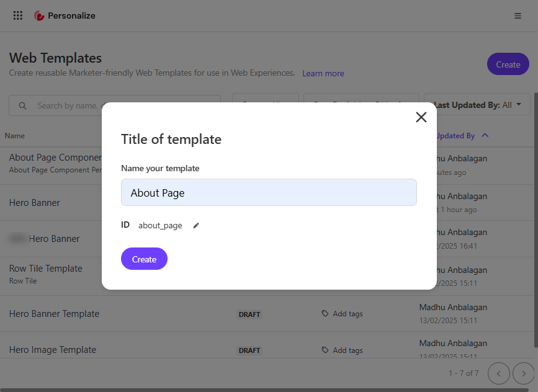Go to the next page arrow
Viewport: 538px width, 392px height.
[523, 373]
